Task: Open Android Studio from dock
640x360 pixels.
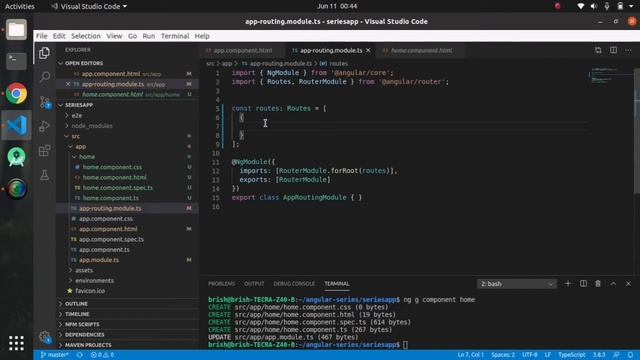Action: pyautogui.click(x=16, y=157)
